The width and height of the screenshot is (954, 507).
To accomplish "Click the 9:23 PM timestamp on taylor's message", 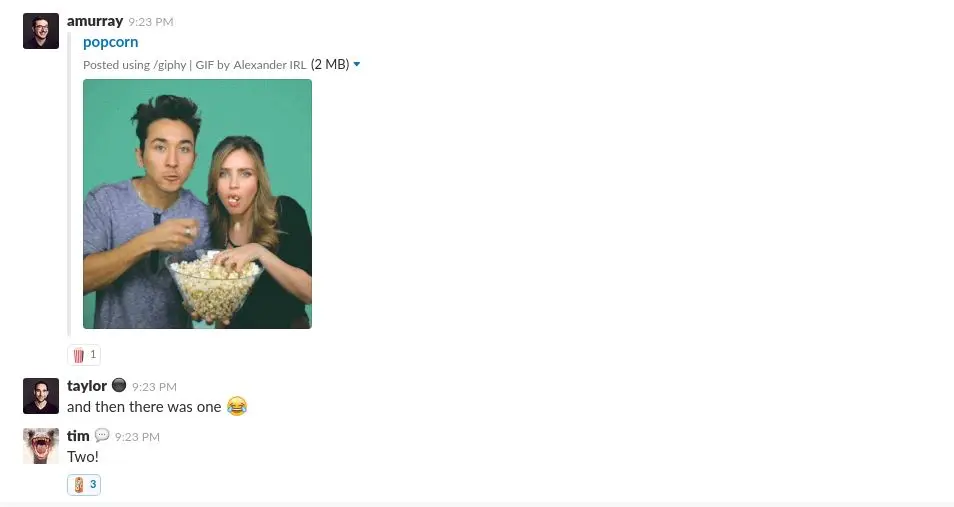I will (155, 387).
